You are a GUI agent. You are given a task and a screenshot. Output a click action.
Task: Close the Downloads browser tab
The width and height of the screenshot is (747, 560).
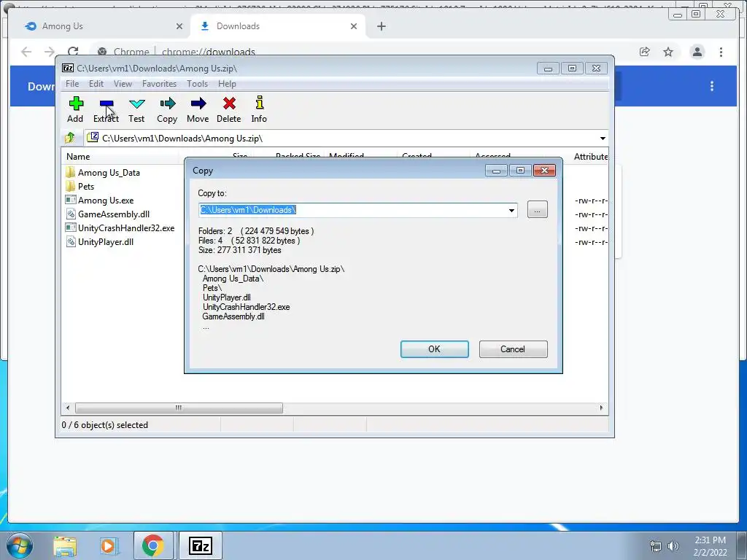[x=354, y=26]
